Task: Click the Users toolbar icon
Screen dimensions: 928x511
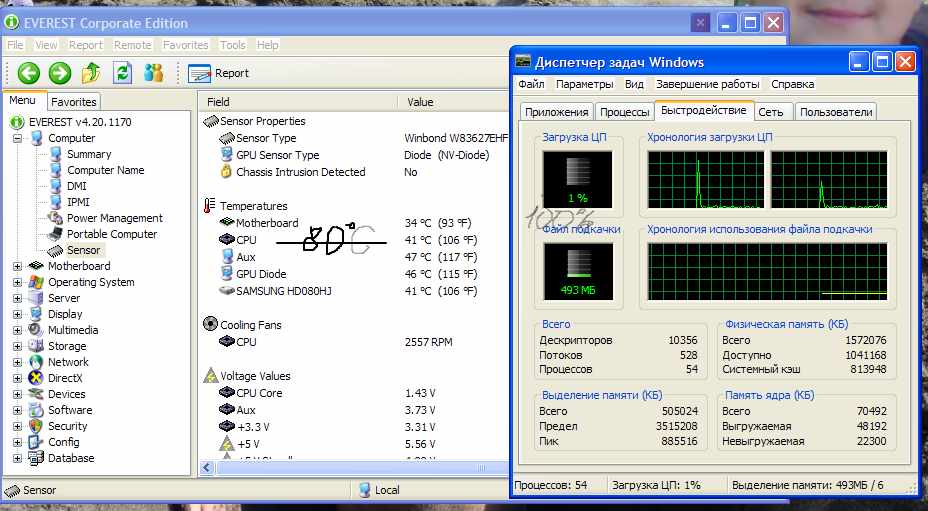Action: pyautogui.click(x=153, y=73)
